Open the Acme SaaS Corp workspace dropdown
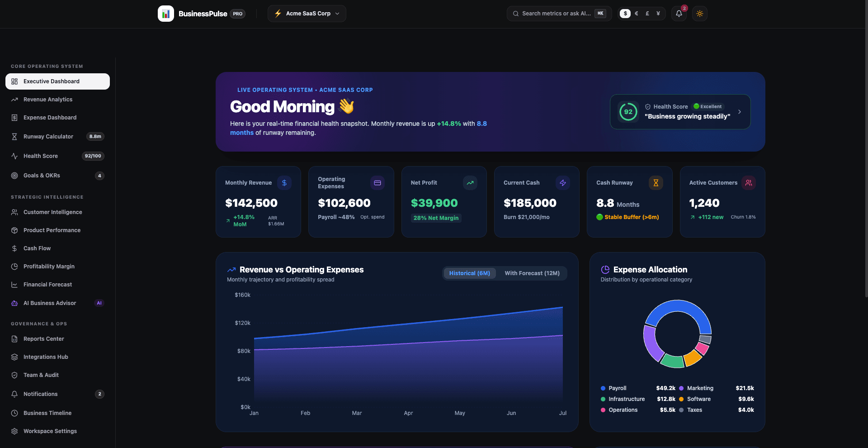Image resolution: width=868 pixels, height=448 pixels. coord(307,14)
